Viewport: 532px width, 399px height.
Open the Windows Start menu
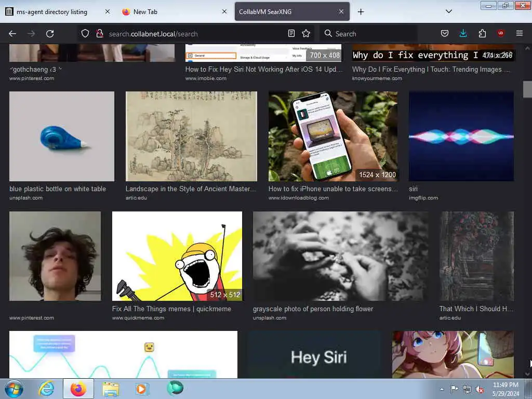tap(14, 389)
